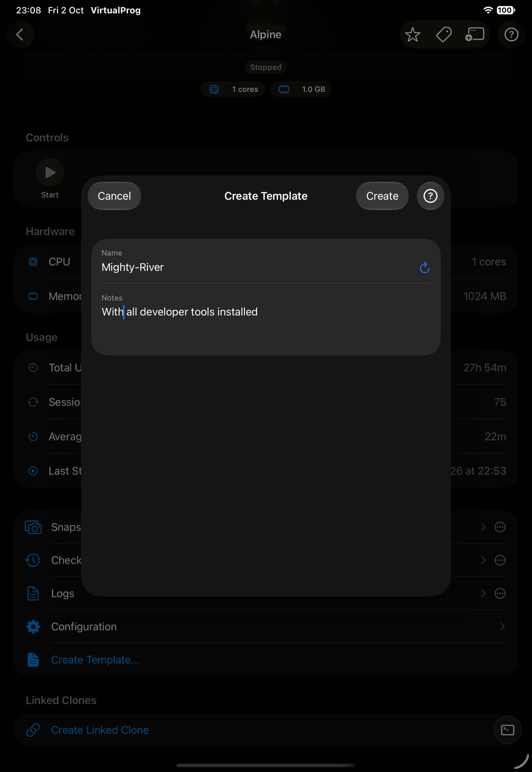Edit the Name field Mighty-River

257,267
